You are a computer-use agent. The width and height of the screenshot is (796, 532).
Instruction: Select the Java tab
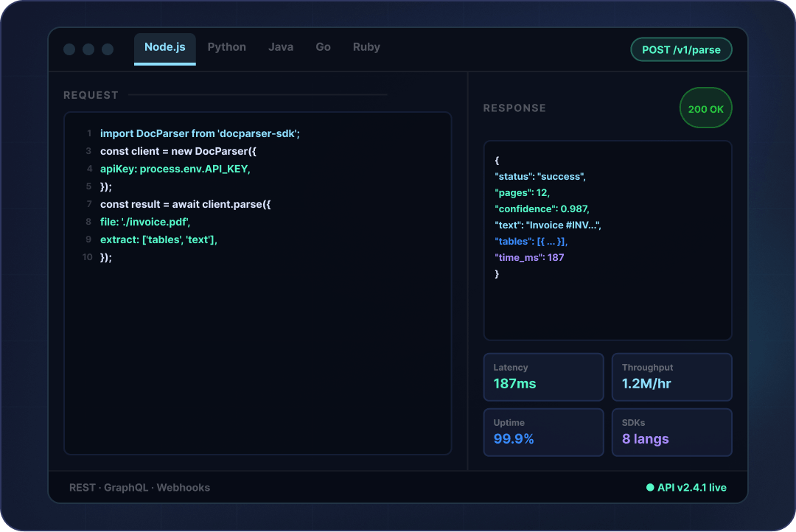point(281,47)
